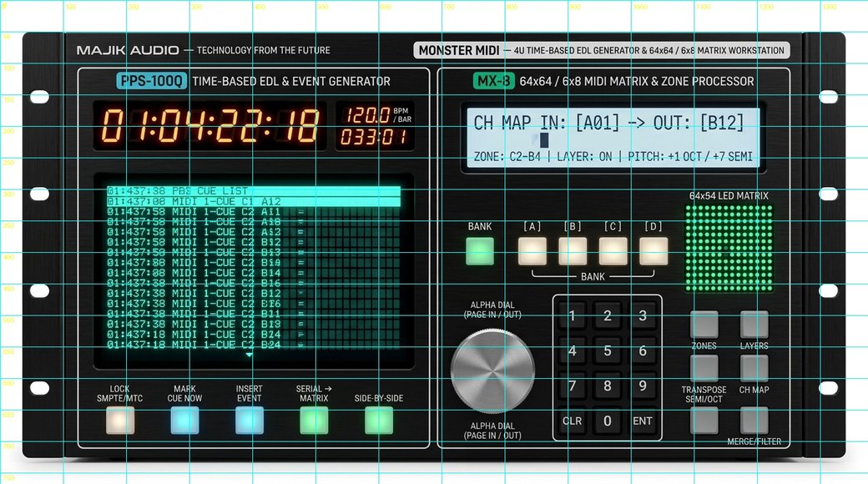Click the 033:01 bar counter readout
Image resolution: width=868 pixels, height=484 pixels.
[375, 137]
